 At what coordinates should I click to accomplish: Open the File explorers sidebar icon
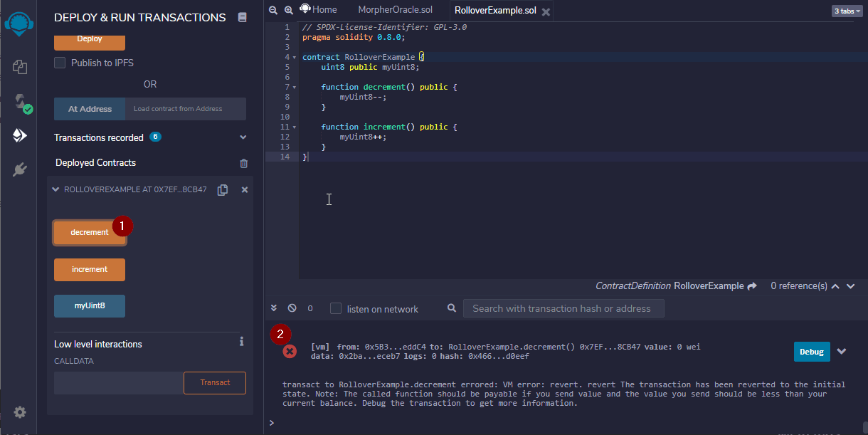tap(20, 67)
